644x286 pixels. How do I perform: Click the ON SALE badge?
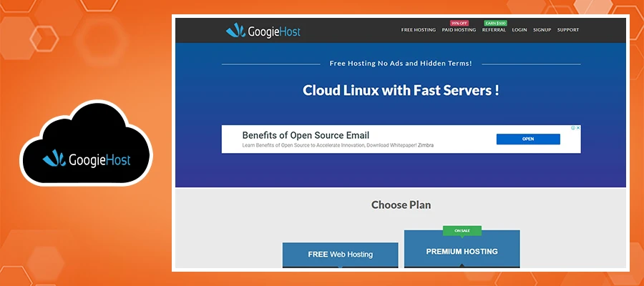(462, 230)
